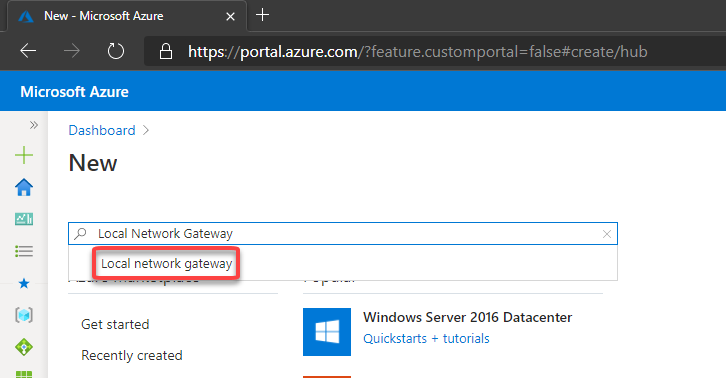Click the browser forward arrow
726x378 pixels.
click(72, 51)
